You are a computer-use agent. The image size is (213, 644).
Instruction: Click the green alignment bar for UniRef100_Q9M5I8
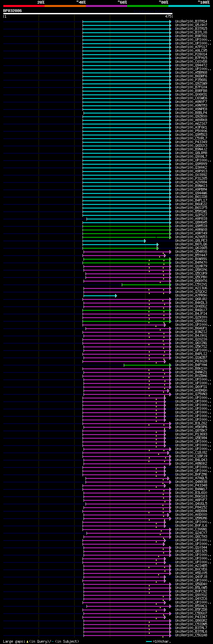pos(127,226)
